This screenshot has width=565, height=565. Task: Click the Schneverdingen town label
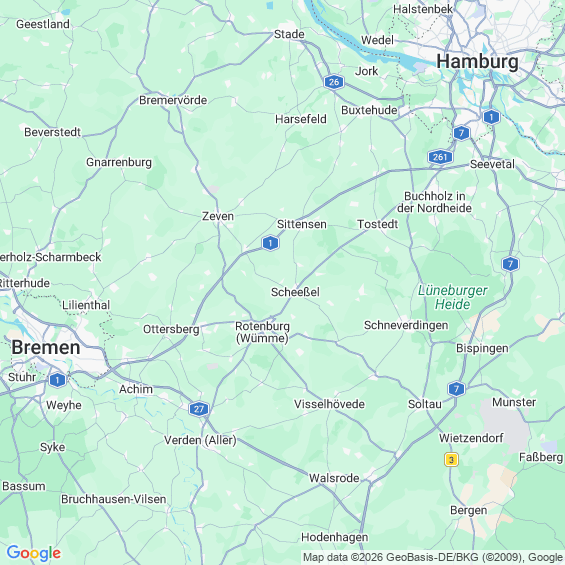tap(406, 325)
